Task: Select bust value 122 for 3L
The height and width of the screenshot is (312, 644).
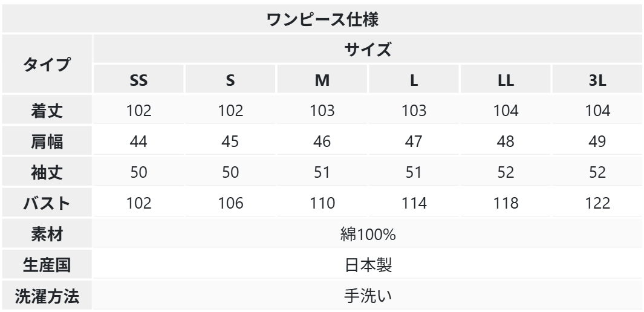Action: pyautogui.click(x=597, y=203)
